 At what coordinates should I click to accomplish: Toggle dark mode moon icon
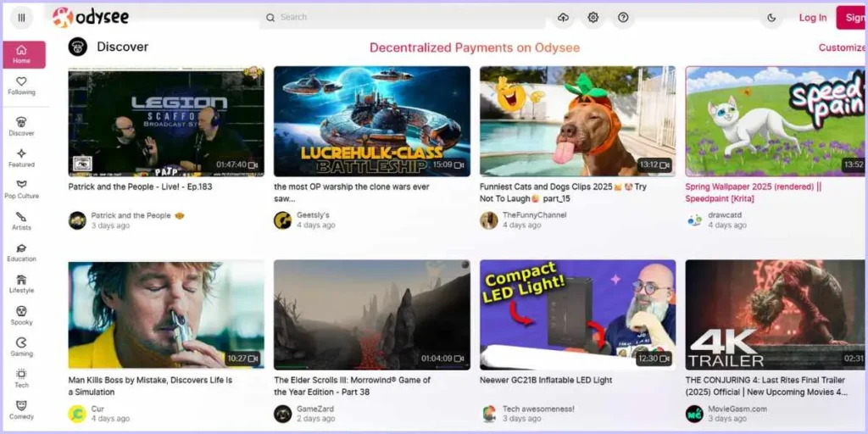click(771, 18)
